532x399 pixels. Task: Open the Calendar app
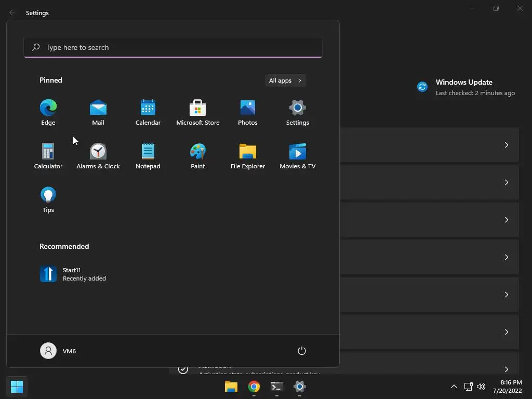[148, 113]
